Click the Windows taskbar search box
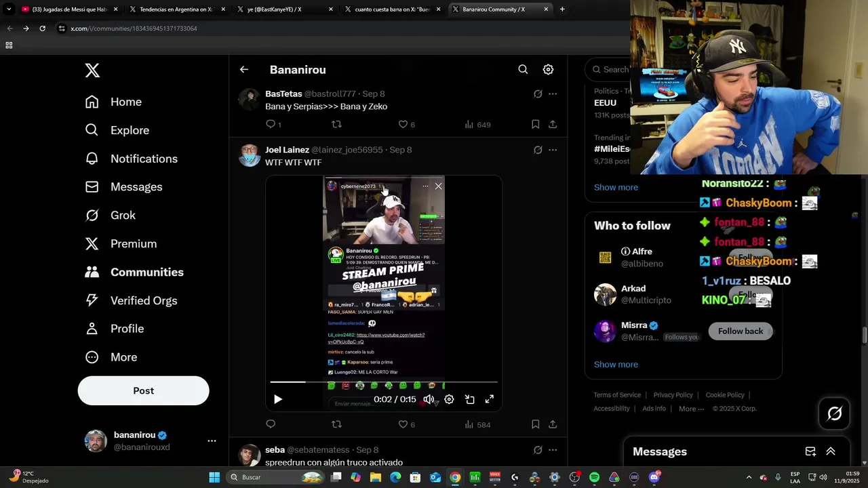This screenshot has height=488, width=868. pyautogui.click(x=276, y=477)
